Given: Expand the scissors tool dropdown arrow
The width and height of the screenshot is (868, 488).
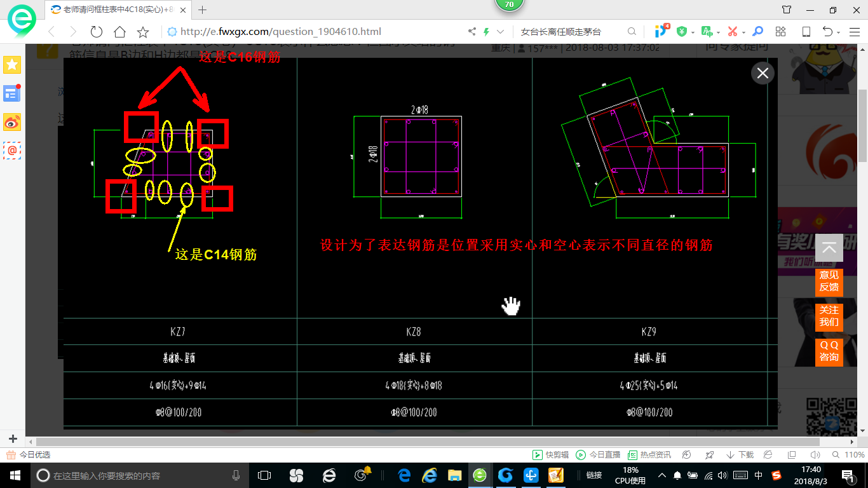Looking at the screenshot, I should coord(744,32).
